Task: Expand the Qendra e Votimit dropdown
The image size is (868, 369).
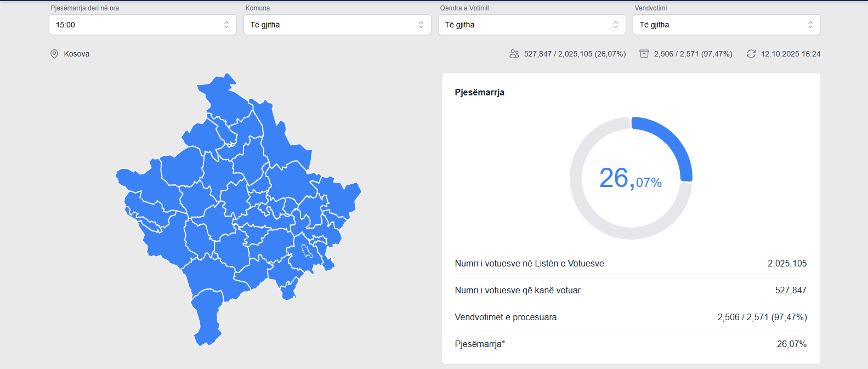Action: tap(531, 25)
